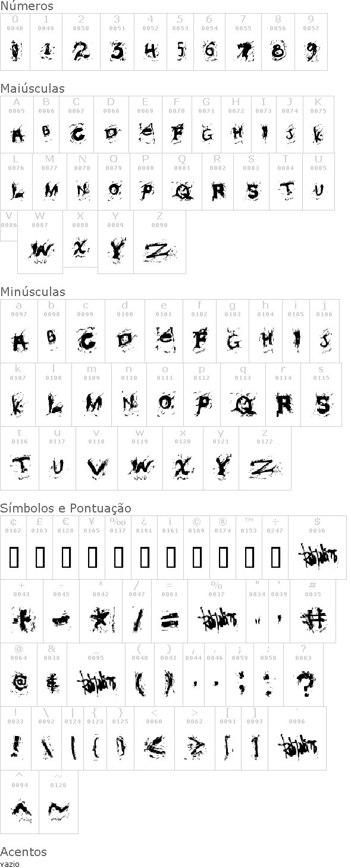Click the at-sign glyph 0064

point(18,675)
